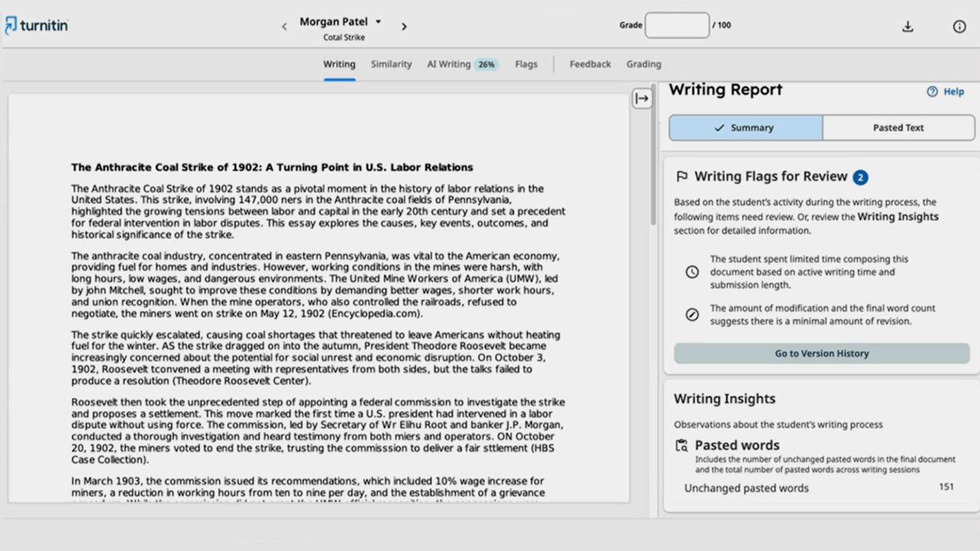
Task: Switch to the Flags tab
Action: (526, 64)
